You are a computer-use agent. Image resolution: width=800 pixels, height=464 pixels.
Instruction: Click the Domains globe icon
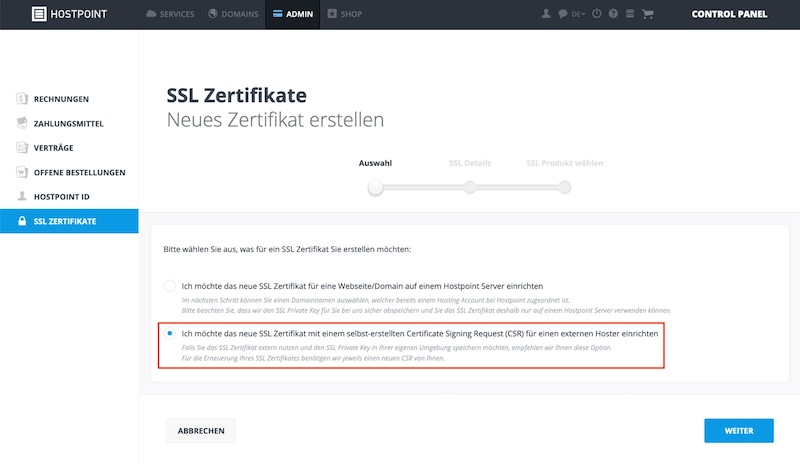tap(213, 14)
